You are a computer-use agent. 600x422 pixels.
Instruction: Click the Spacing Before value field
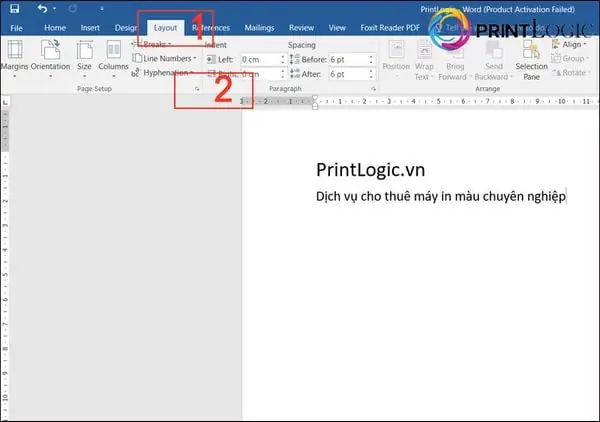tap(349, 60)
